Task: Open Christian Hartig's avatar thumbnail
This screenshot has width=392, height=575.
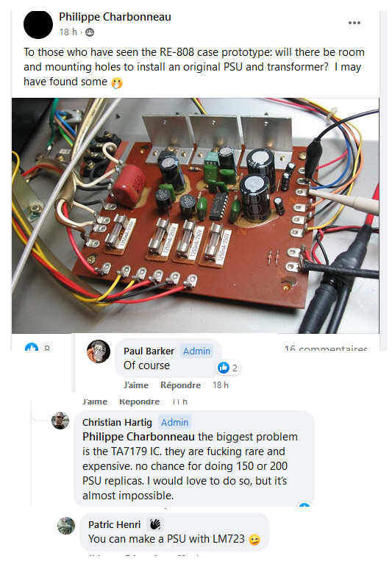Action: click(x=60, y=421)
